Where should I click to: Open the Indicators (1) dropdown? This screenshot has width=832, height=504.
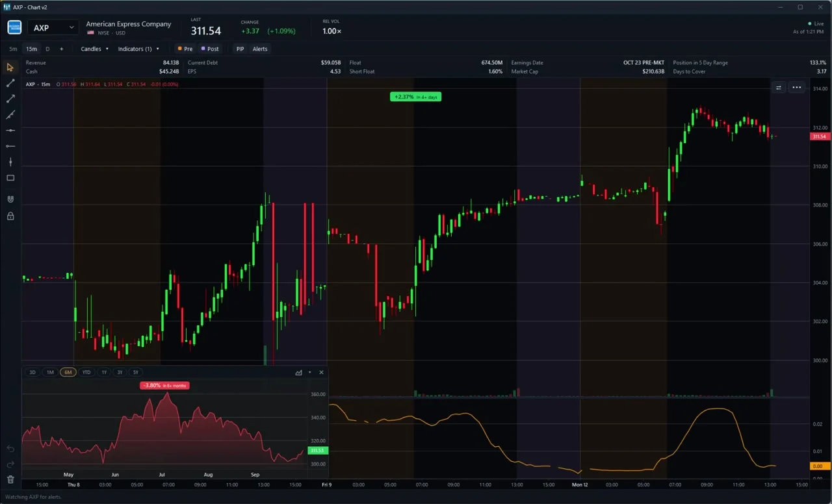coord(138,49)
